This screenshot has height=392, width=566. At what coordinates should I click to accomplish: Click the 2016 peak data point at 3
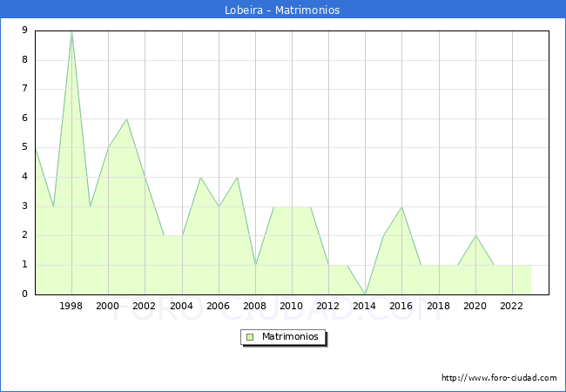pyautogui.click(x=401, y=206)
